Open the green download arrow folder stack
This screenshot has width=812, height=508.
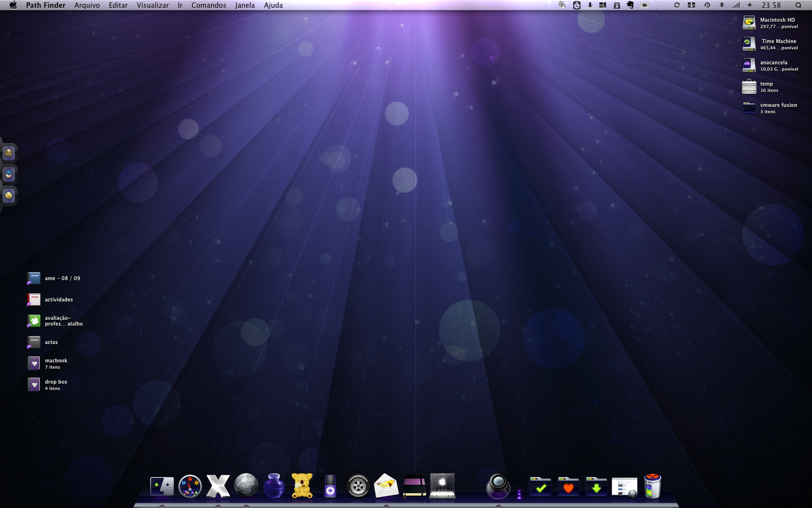coord(596,486)
